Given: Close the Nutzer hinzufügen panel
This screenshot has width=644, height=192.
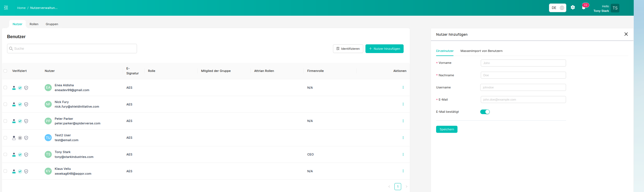Looking at the screenshot, I should pos(626,34).
